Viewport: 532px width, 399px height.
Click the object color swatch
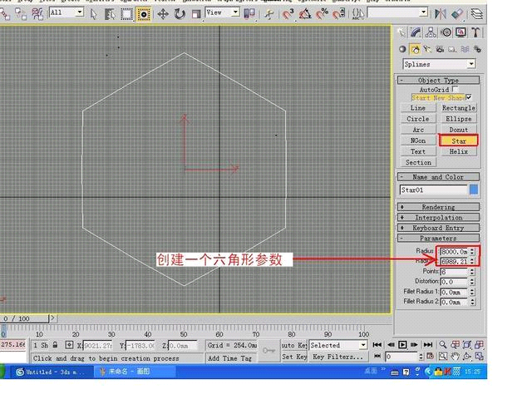[x=474, y=190]
